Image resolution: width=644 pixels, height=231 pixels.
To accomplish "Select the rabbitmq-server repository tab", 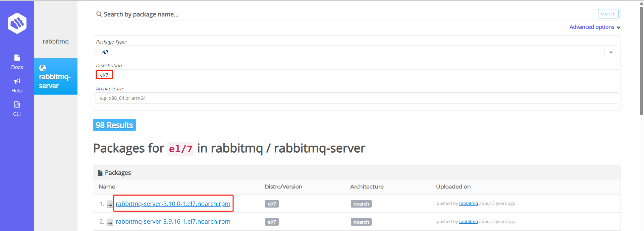I will 56,76.
